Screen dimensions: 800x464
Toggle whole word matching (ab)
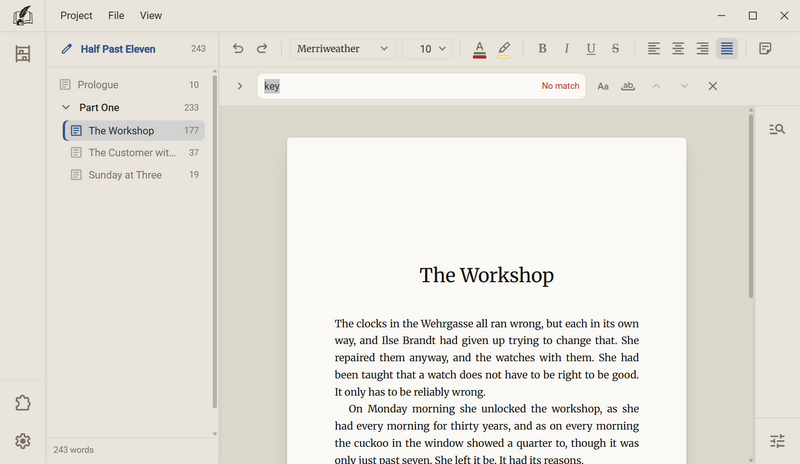tap(628, 86)
